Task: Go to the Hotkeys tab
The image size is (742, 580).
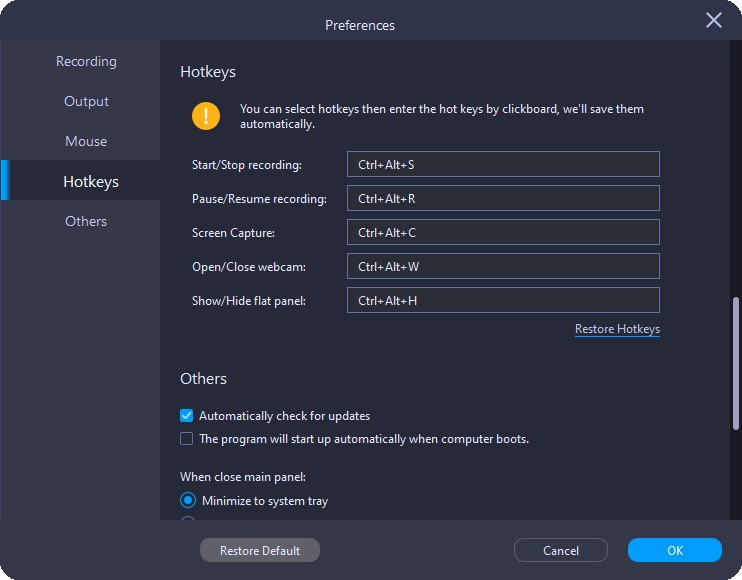Action: [90, 182]
